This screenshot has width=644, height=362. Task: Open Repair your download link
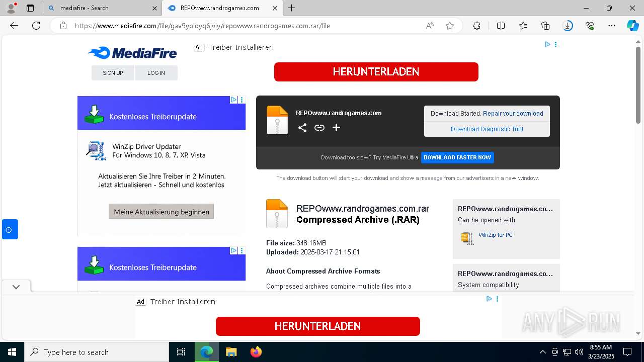(x=513, y=114)
